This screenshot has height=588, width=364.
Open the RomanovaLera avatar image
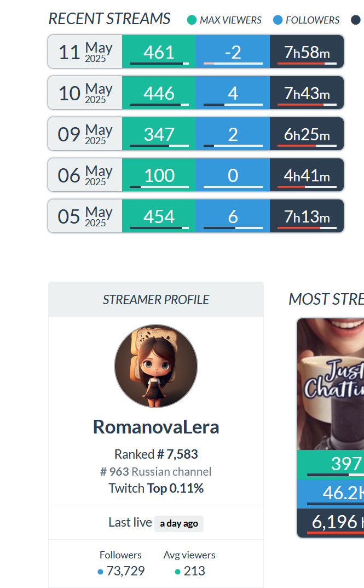pyautogui.click(x=156, y=366)
